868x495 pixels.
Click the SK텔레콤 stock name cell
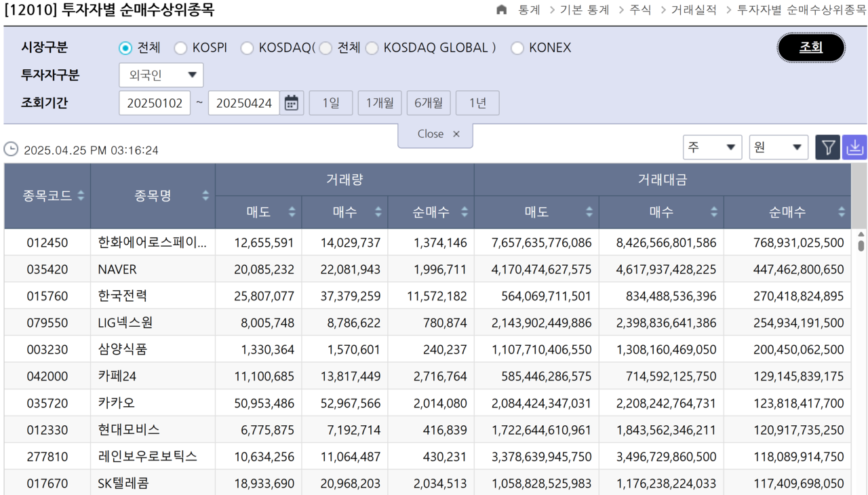tap(153, 483)
